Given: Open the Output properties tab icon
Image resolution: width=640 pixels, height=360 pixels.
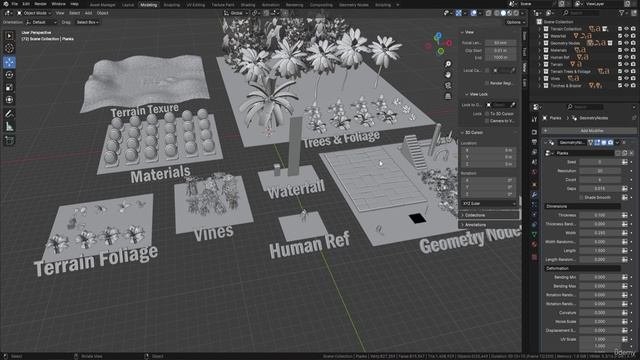Looking at the screenshot, I should click(x=534, y=142).
